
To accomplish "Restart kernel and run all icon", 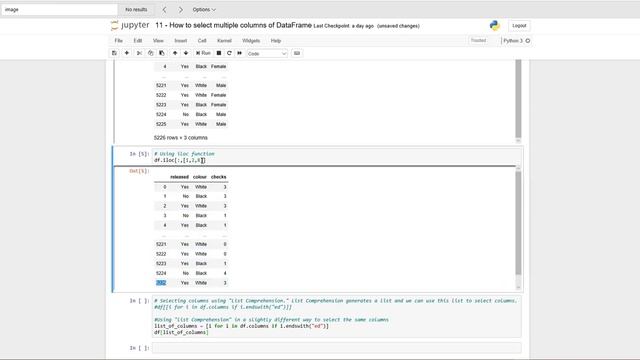I will (240, 53).
